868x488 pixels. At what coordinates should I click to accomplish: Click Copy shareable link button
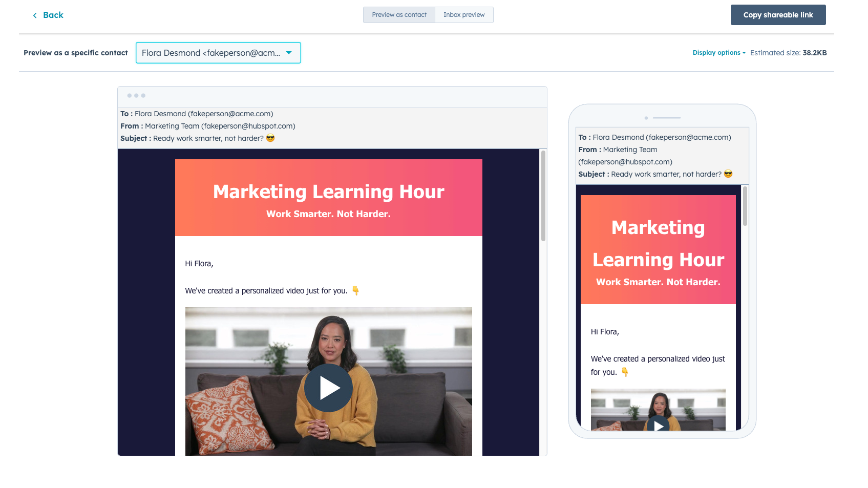click(778, 15)
